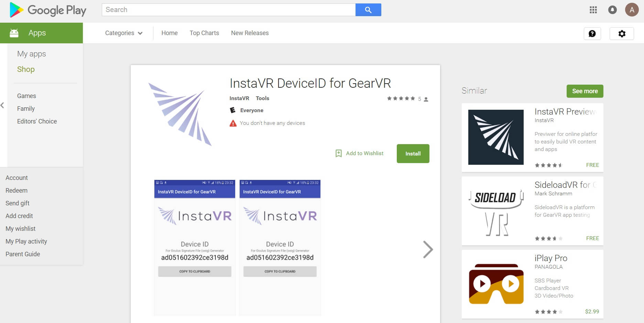Open settings via the gear icon
Image resolution: width=644 pixels, height=323 pixels.
(x=622, y=33)
